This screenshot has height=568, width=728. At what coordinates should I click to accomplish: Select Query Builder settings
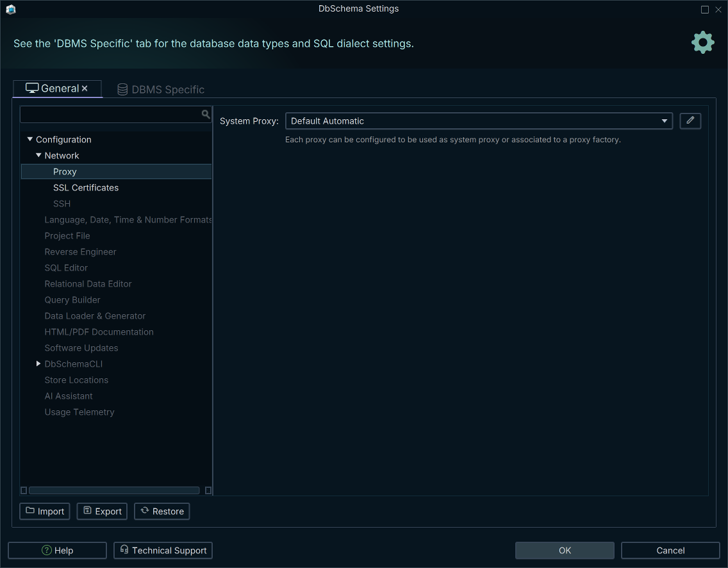pos(72,299)
